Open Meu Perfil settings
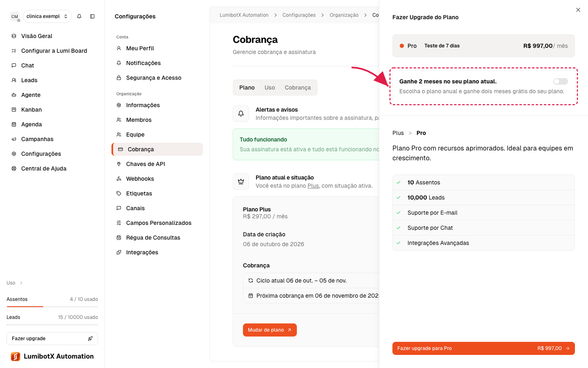Image resolution: width=588 pixels, height=368 pixels. pyautogui.click(x=157, y=48)
